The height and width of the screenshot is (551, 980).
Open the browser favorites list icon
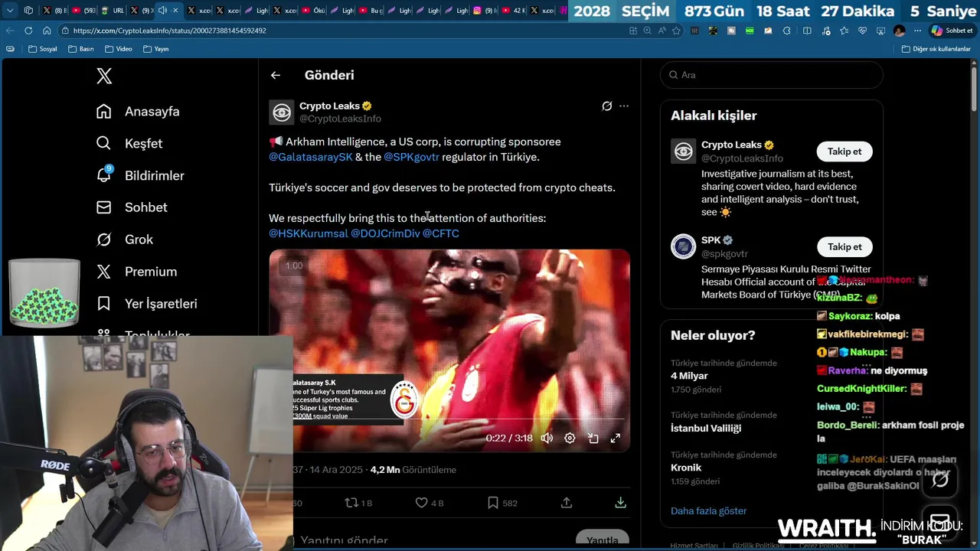(844, 31)
